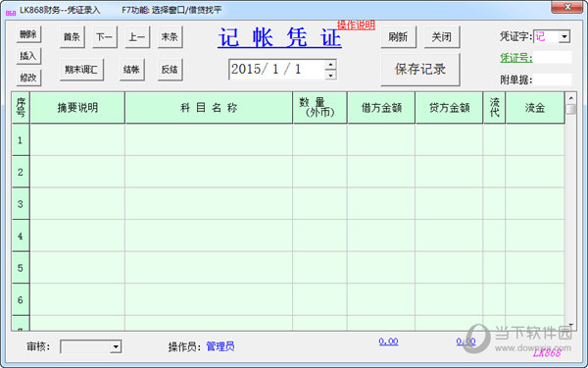Open the 凭证字 dropdown

click(564, 36)
